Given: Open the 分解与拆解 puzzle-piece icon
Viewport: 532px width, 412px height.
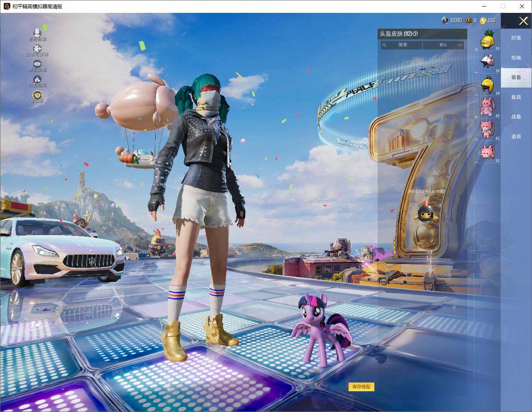Looking at the screenshot, I should click(37, 48).
